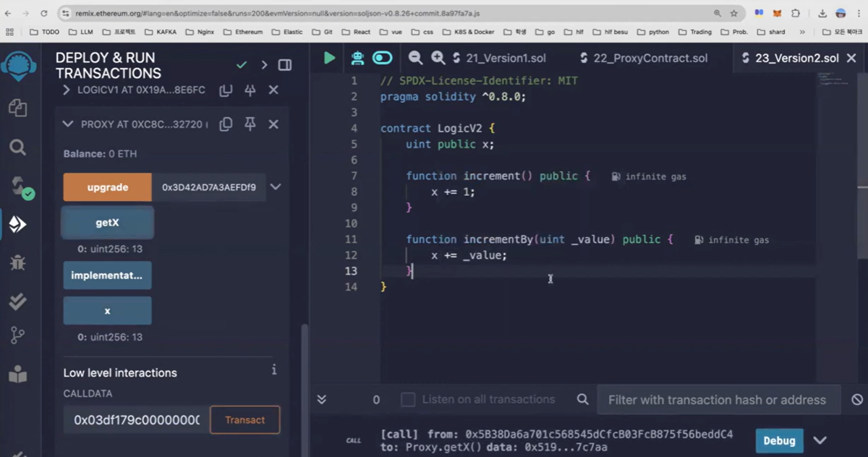Copy the LOGICV1 contract address
Viewport: 868px width, 457px height.
tap(226, 90)
